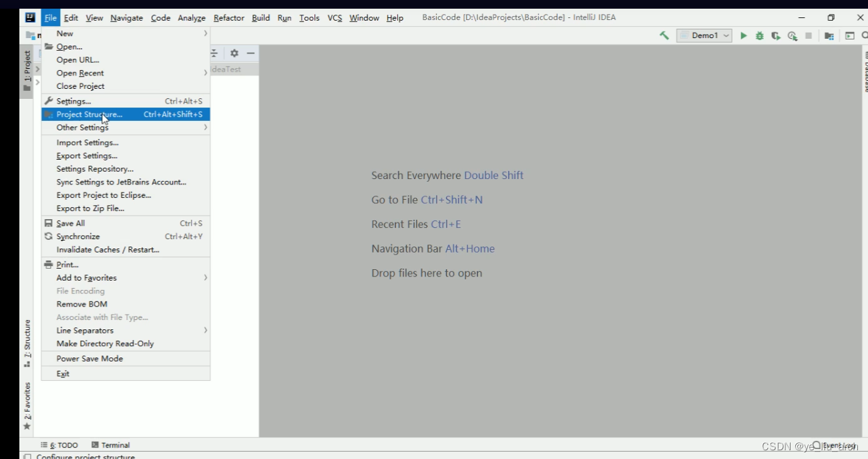Click the Collapse All icon in Project panel
868x459 pixels.
pos(214,53)
